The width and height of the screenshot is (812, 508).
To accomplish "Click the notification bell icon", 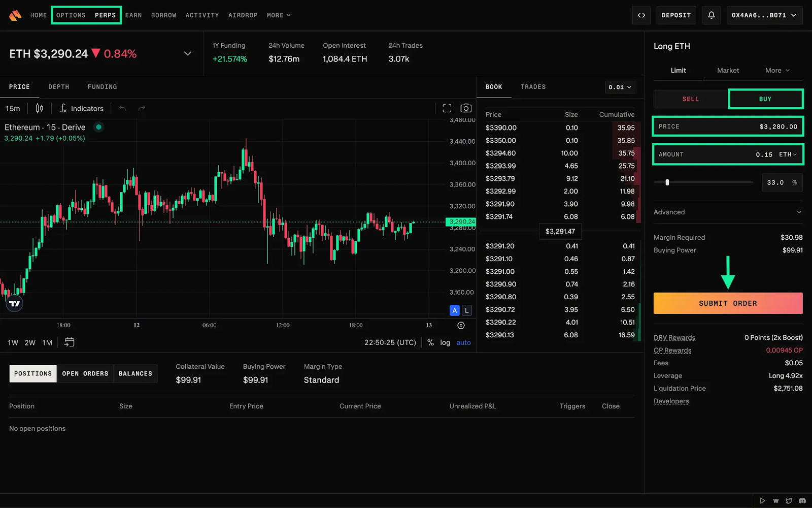I will [712, 15].
